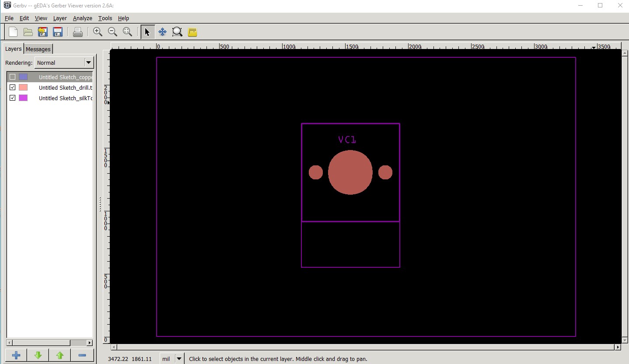Enable visibility of the copper layer

(12, 77)
